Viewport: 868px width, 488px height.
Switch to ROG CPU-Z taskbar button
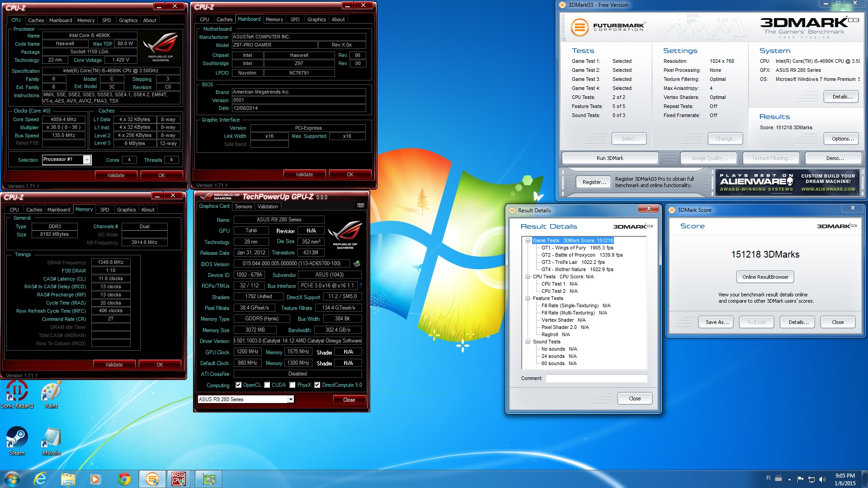click(179, 479)
